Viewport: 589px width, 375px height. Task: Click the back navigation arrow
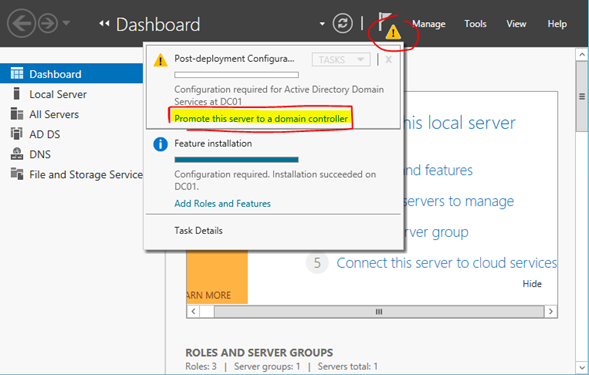pyautogui.click(x=21, y=23)
